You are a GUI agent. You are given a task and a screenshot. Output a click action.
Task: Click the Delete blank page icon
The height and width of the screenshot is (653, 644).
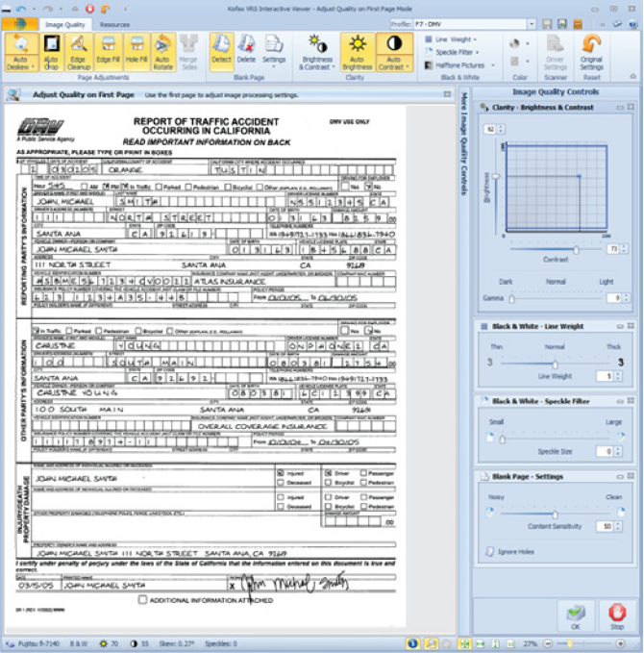(x=246, y=52)
